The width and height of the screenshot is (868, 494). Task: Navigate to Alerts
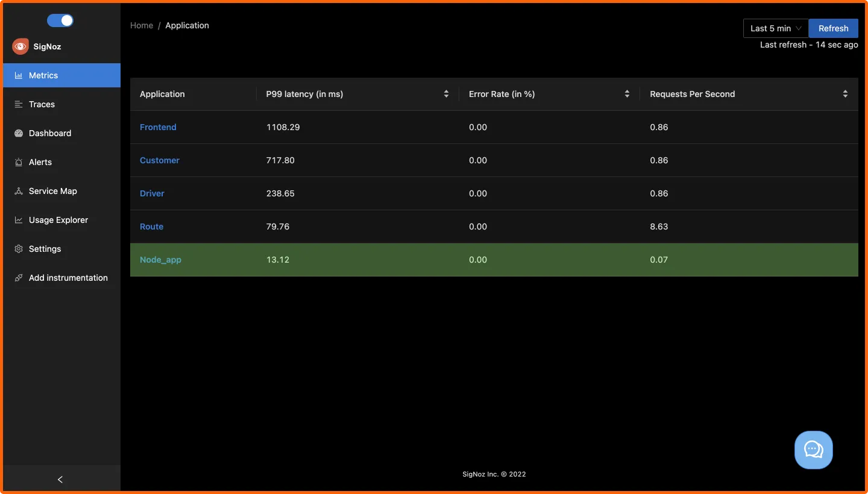coord(61,162)
